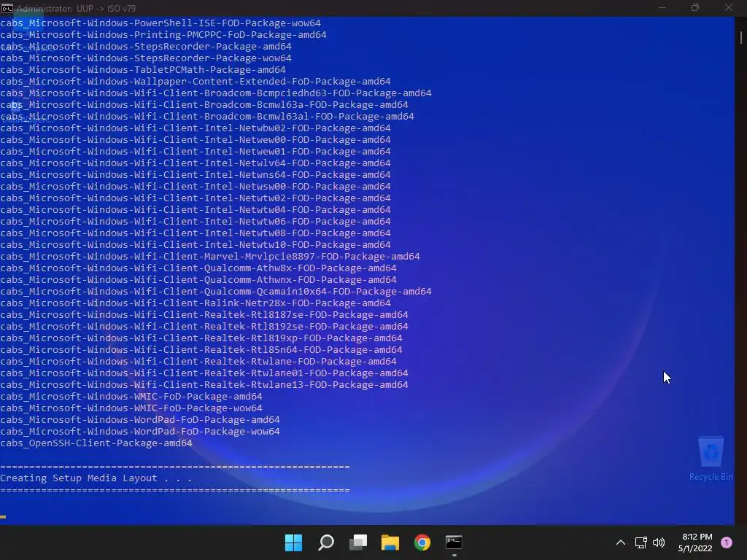Select the command prompt taskbar icon
The width and height of the screenshot is (747, 560).
click(x=454, y=542)
